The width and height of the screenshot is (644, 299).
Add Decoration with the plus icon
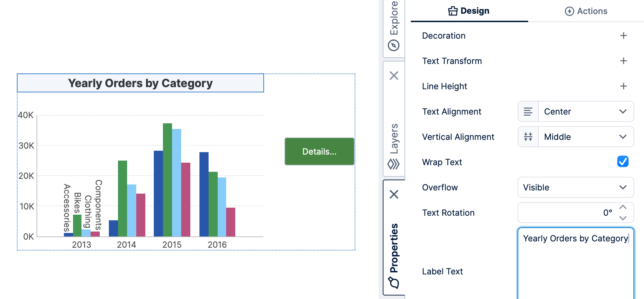tap(623, 36)
